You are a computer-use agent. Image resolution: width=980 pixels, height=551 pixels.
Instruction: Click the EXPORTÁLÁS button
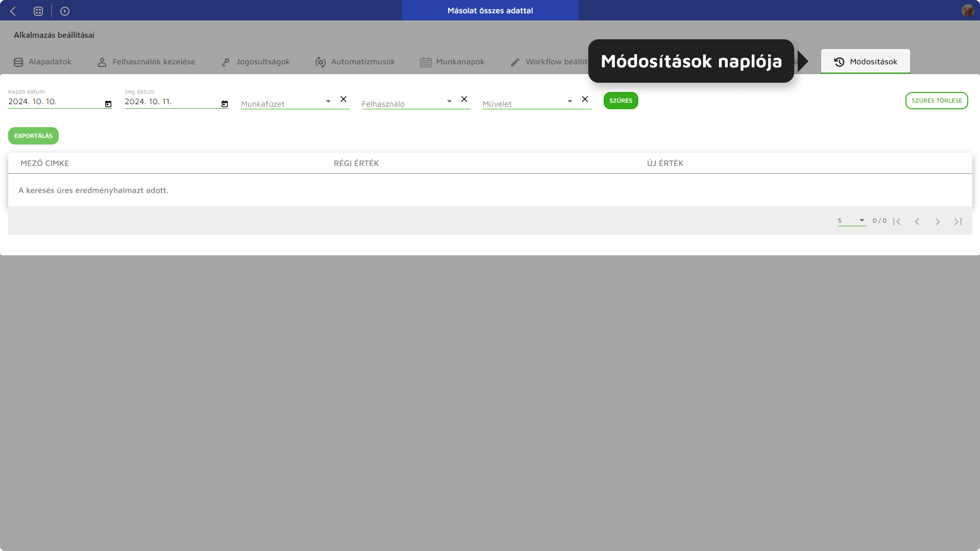pyautogui.click(x=33, y=136)
